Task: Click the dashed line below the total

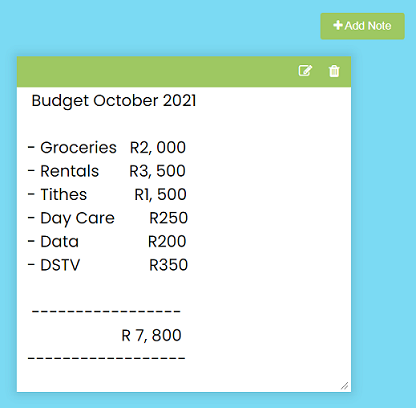Action: pyautogui.click(x=106, y=358)
